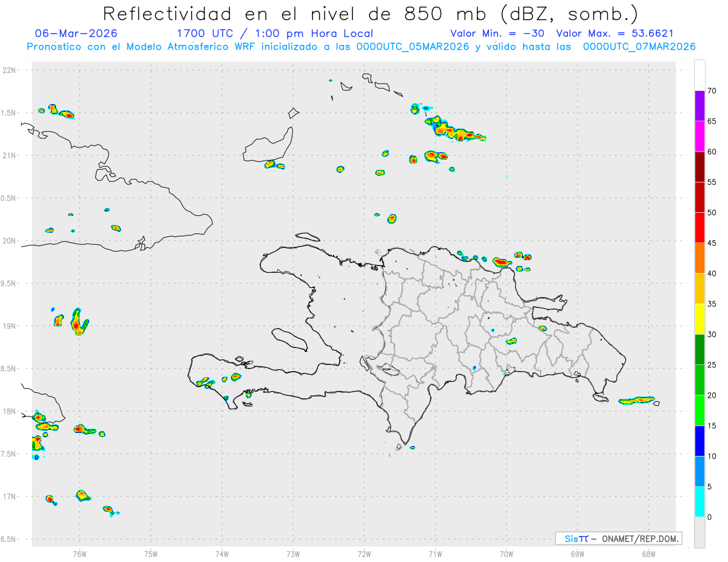
Task: Click the colorbar label '40'
Action: coord(712,273)
